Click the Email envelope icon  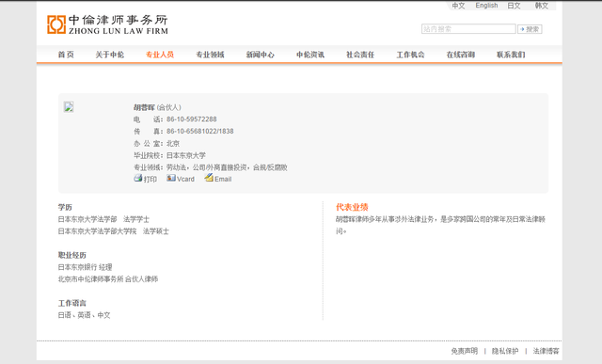point(209,178)
